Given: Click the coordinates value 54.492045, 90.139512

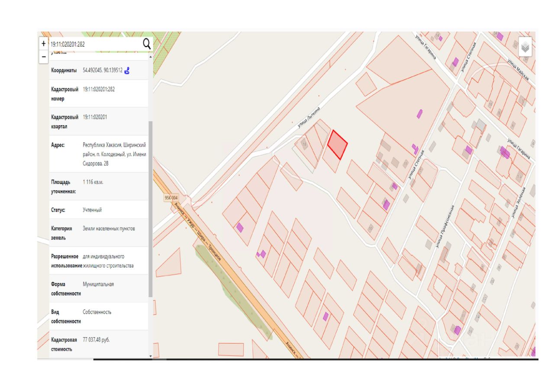Looking at the screenshot, I should click(103, 71).
